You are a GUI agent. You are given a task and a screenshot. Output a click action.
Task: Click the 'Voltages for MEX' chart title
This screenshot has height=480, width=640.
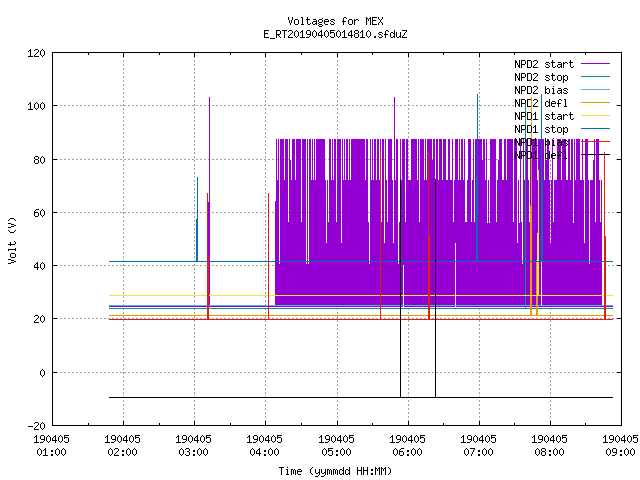click(335, 21)
